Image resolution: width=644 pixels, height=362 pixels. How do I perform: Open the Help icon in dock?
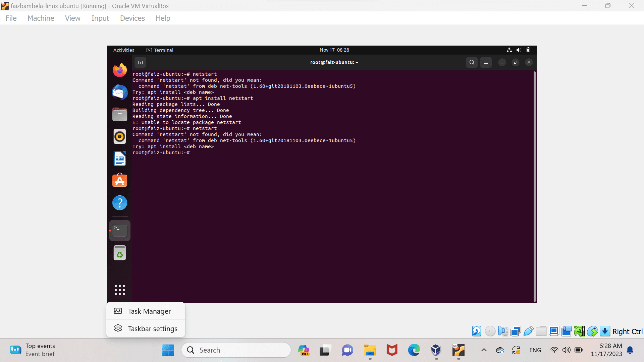pyautogui.click(x=120, y=203)
